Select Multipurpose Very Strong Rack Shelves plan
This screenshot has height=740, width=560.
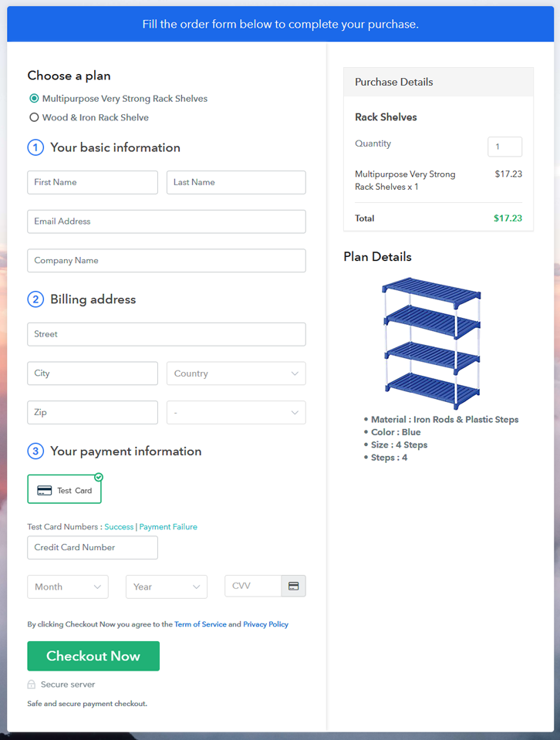34,99
